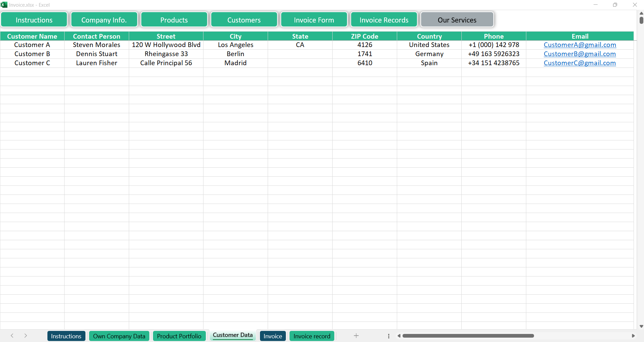Click the horizontal scrollbar thumb

click(x=468, y=336)
